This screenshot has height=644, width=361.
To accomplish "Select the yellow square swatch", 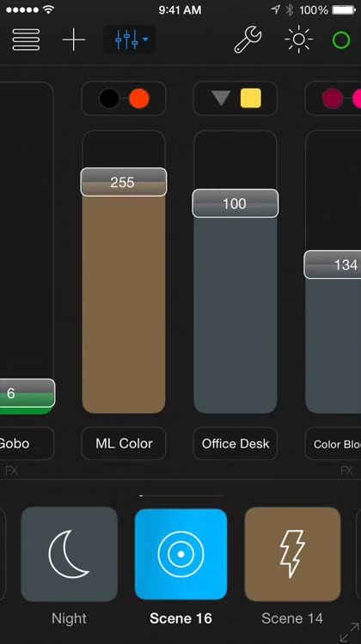I will pyautogui.click(x=251, y=98).
